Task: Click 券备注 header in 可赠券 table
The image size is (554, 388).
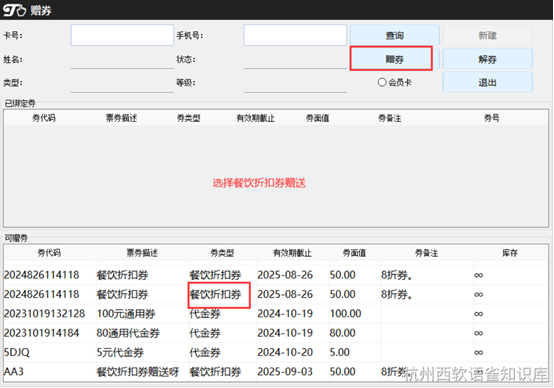Action: pyautogui.click(x=426, y=253)
